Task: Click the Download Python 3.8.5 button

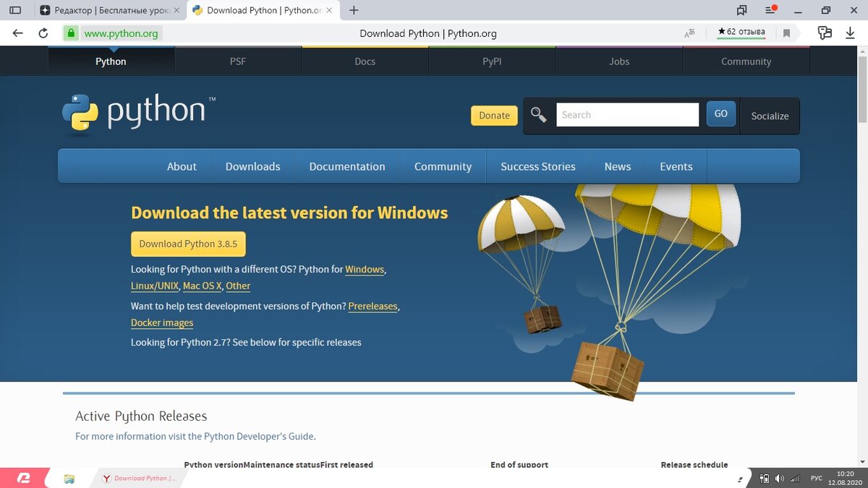Action: 188,244
